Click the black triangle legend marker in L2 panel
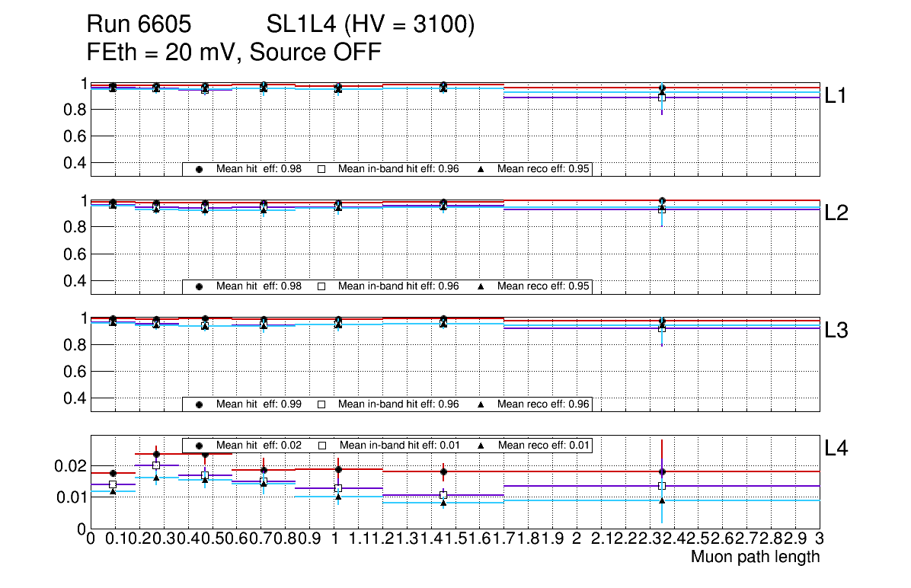911x588 pixels. coord(481,286)
